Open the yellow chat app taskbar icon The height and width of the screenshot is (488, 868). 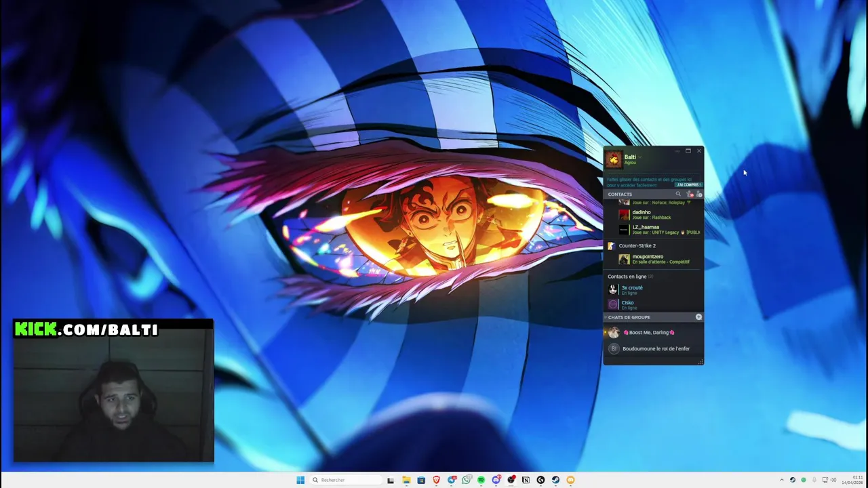tap(570, 480)
